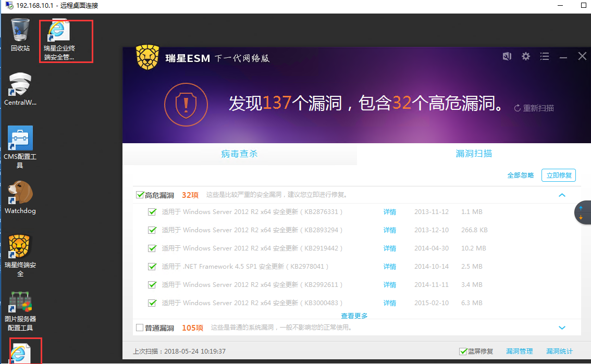Expand the 普通漏洞 section chevron
Screen dimensions: 591x364
click(x=562, y=328)
